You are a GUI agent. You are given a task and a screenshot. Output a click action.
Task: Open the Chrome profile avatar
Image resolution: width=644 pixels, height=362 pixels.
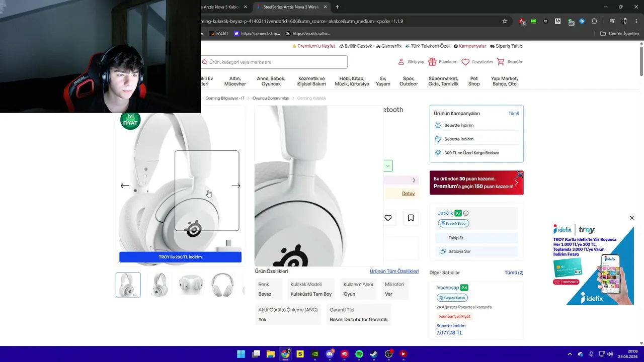pyautogui.click(x=625, y=21)
